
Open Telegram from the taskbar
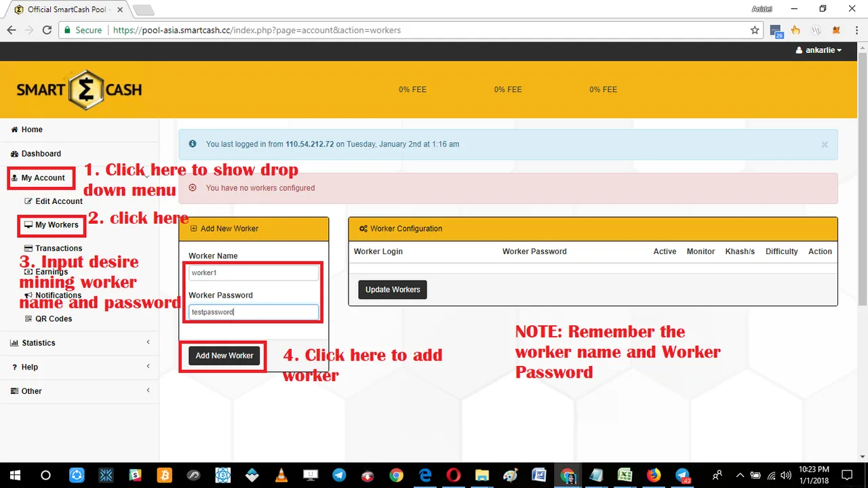(x=338, y=474)
